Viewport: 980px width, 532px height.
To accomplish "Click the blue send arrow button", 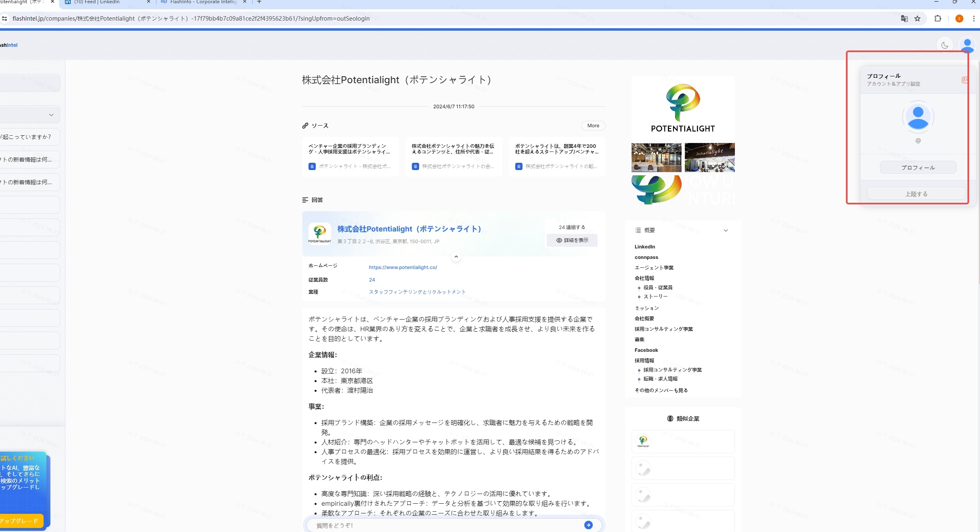I will point(588,525).
